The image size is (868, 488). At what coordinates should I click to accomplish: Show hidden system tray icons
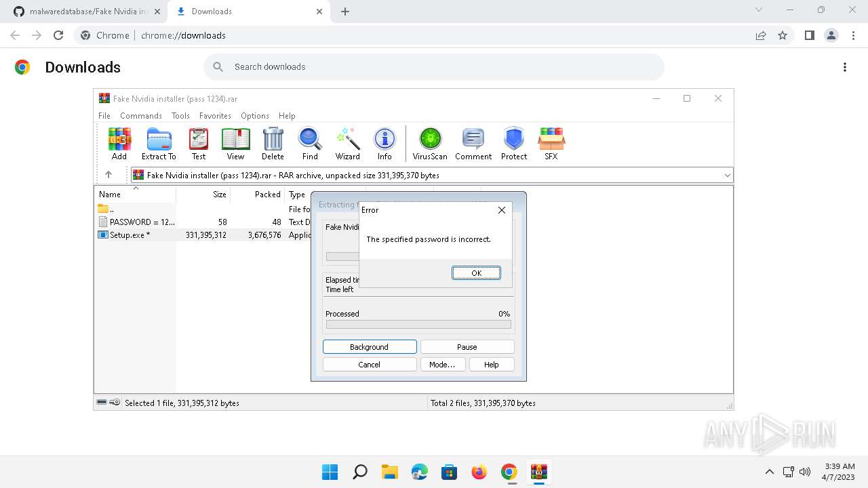(x=769, y=472)
